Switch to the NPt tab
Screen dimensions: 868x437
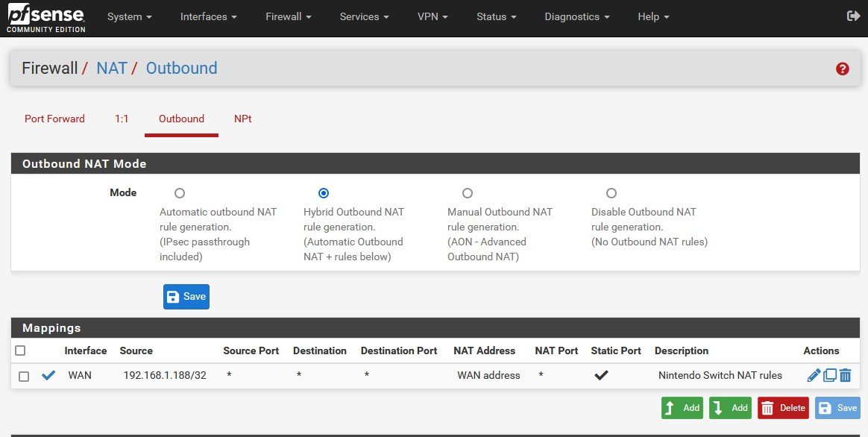[243, 119]
